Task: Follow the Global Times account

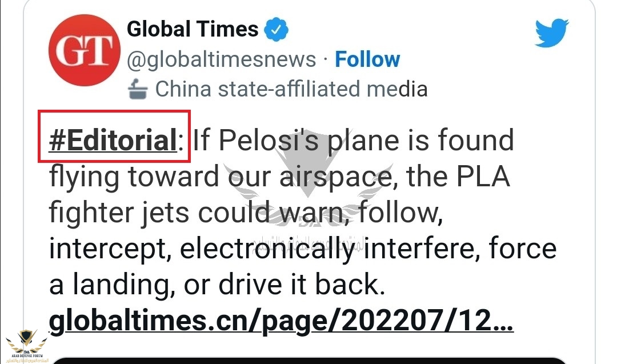Action: coord(367,59)
